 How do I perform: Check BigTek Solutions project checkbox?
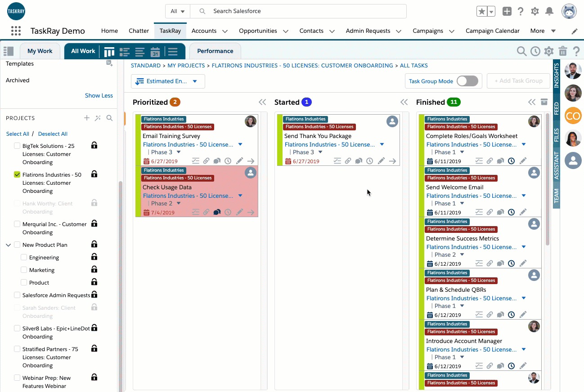coord(17,146)
